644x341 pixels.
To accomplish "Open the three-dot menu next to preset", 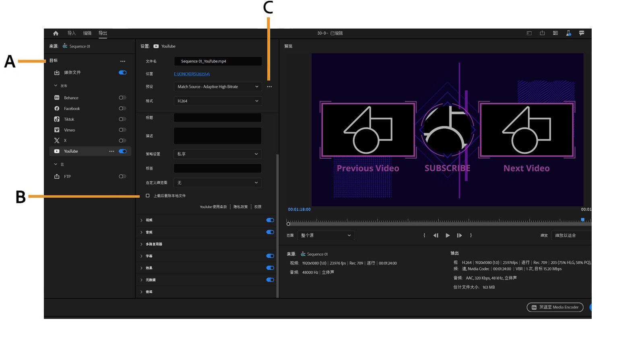I will point(269,87).
